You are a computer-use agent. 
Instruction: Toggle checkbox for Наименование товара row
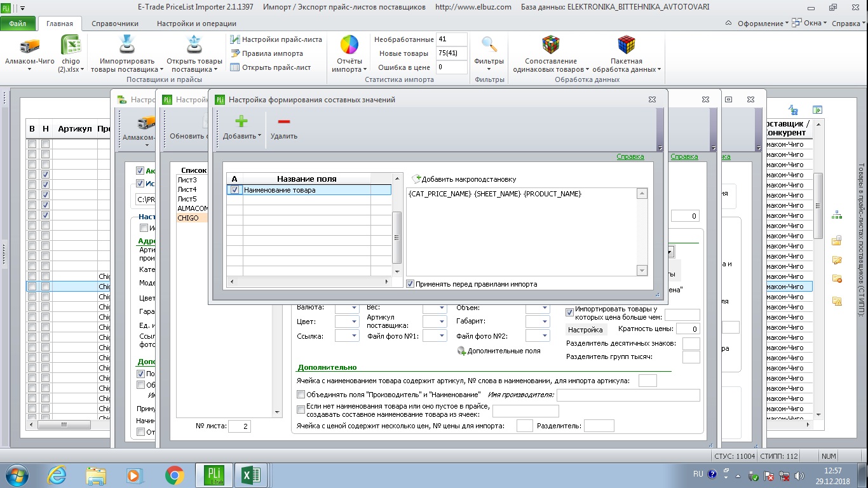[234, 190]
